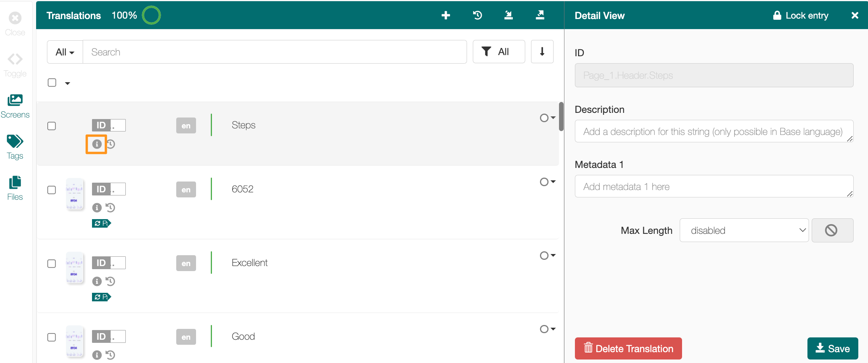Show history for Excellent row
The height and width of the screenshot is (363, 868).
tap(111, 282)
